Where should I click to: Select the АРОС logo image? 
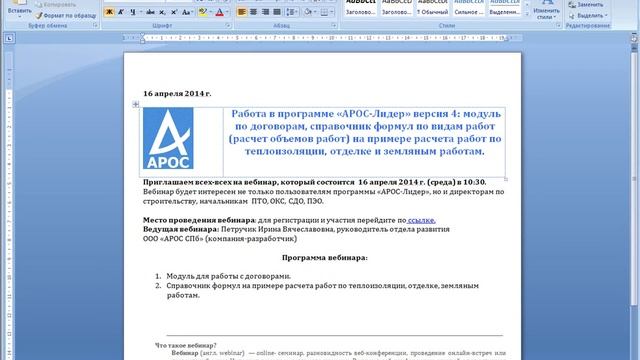168,138
